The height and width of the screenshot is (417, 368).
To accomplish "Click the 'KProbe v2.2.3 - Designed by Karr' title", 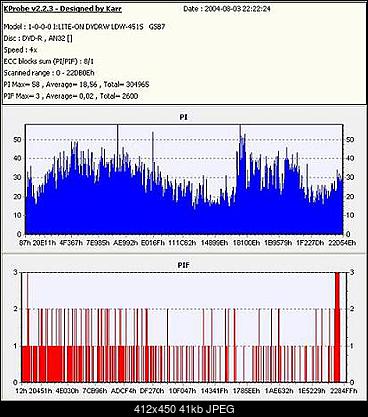I will click(63, 9).
